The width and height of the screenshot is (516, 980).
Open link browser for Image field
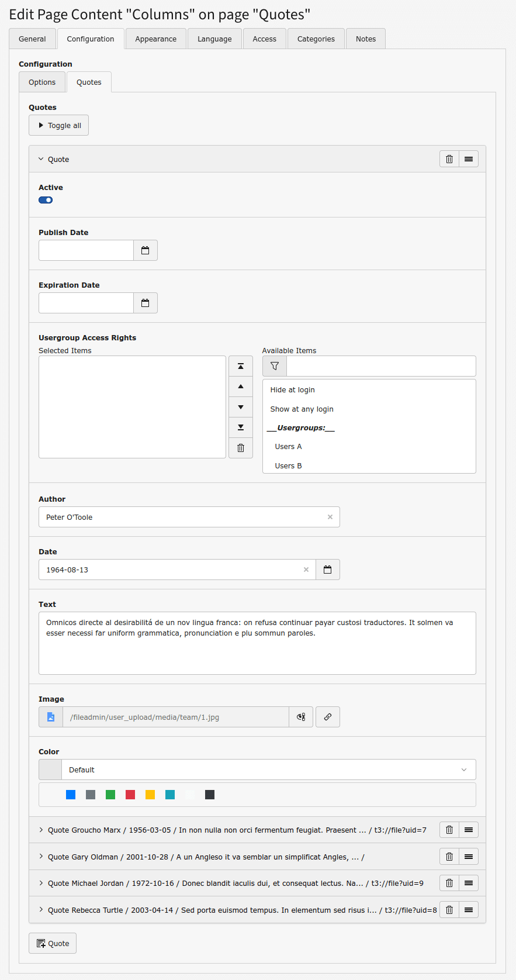click(327, 717)
